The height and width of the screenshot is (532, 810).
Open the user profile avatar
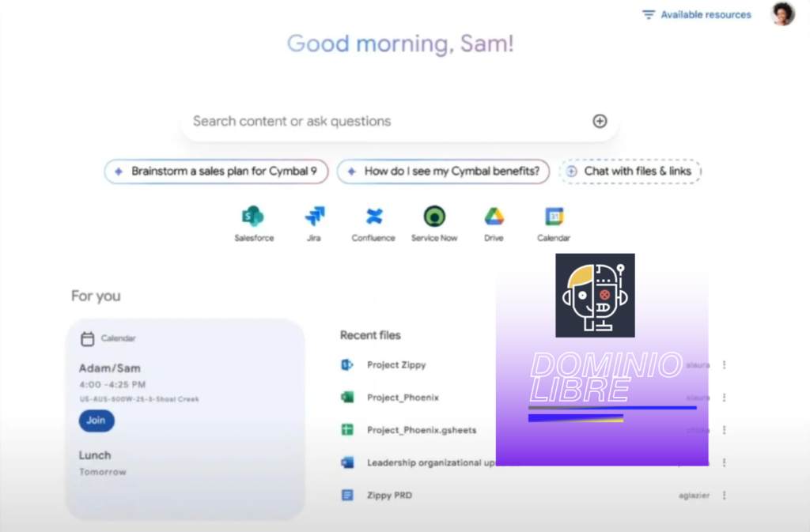(x=782, y=14)
